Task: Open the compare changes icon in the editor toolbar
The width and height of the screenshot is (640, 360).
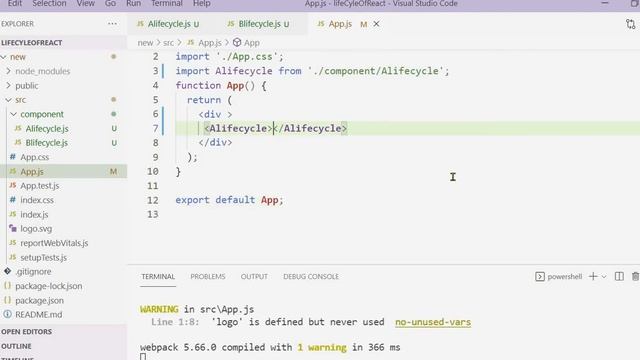Action: click(x=631, y=24)
